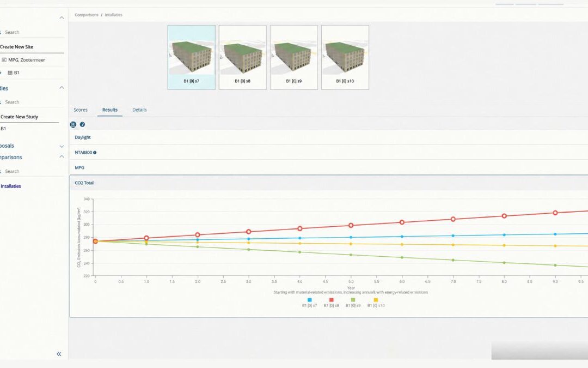Select the B1 [0] s9 thumbnail

click(x=293, y=57)
